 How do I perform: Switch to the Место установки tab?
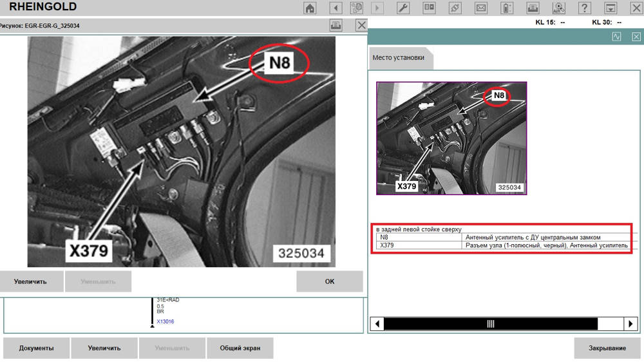[x=399, y=57]
